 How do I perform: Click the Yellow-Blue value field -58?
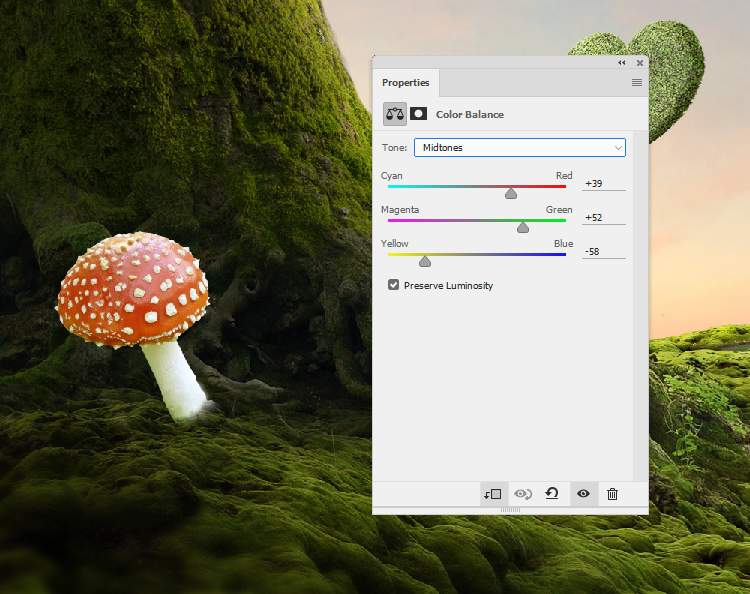tap(603, 252)
